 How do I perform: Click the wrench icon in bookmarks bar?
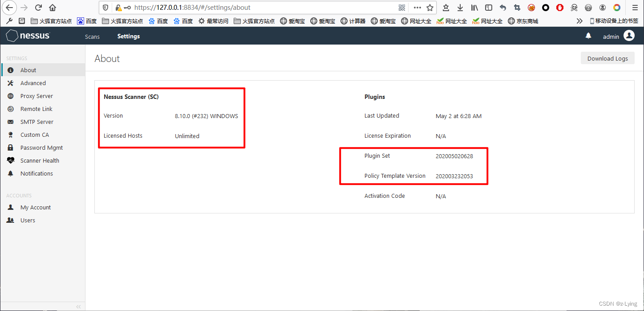(9, 21)
